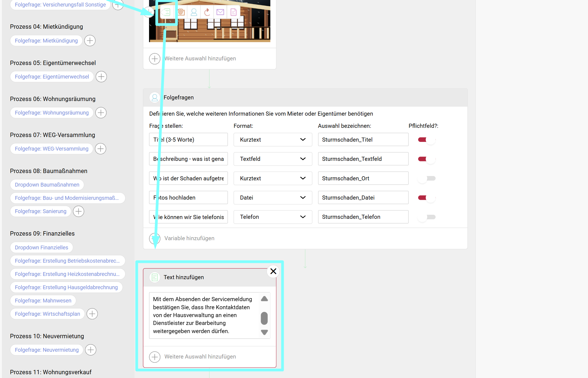Click the orange camera icon in toolbar
The width and height of the screenshot is (588, 378).
click(181, 12)
